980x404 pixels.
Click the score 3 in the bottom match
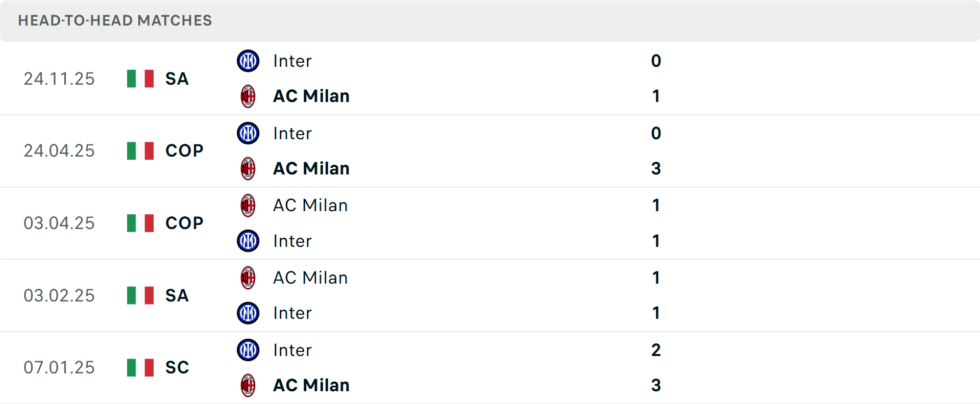[x=656, y=386]
